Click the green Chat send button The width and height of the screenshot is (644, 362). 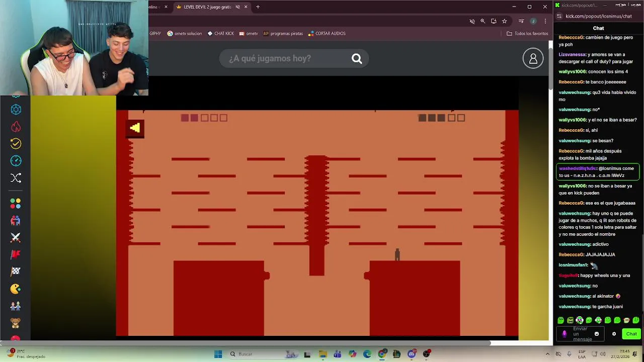(631, 334)
